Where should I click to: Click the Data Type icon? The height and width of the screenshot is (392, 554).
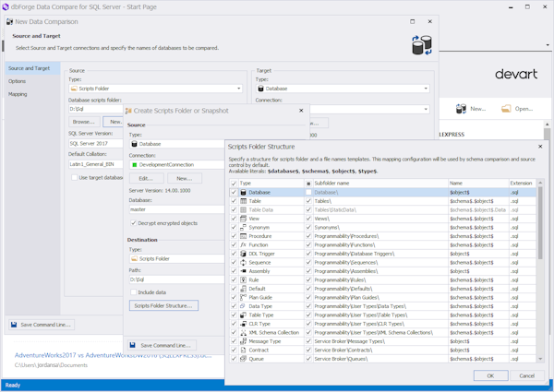pyautogui.click(x=243, y=306)
